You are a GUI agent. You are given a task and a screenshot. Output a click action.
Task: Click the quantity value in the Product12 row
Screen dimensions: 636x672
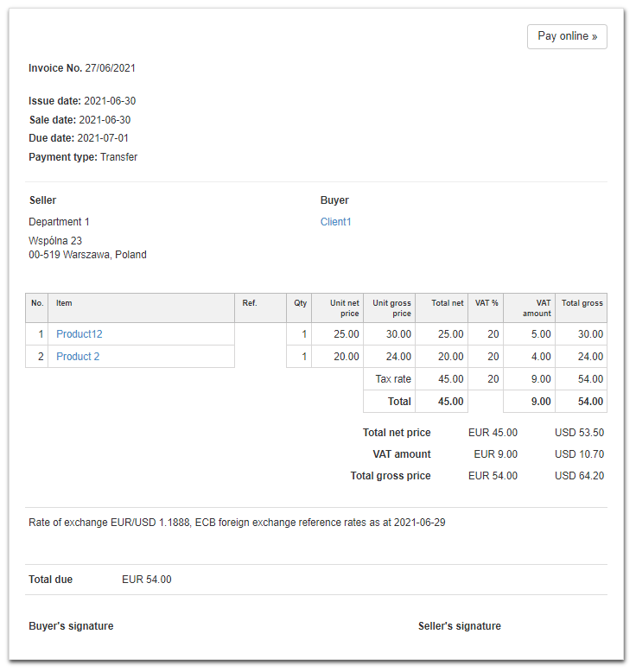pos(303,334)
